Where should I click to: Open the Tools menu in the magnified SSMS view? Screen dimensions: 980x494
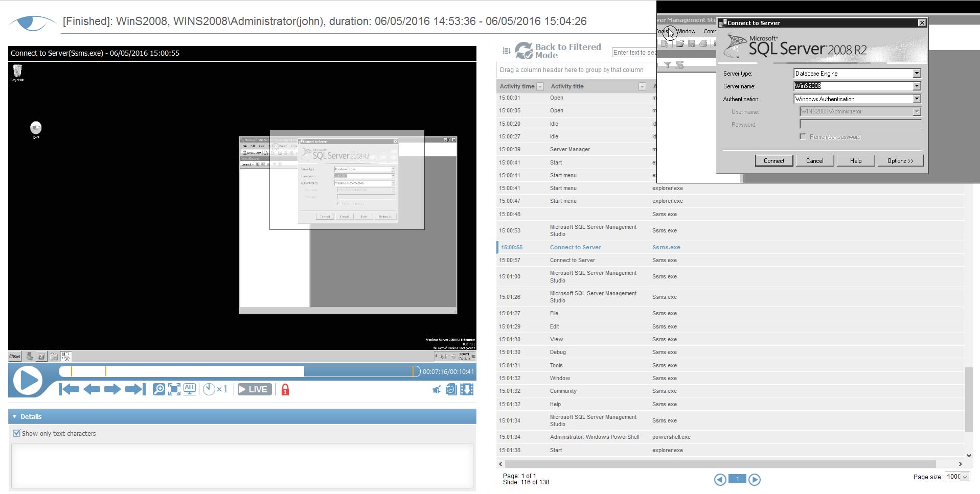point(663,32)
